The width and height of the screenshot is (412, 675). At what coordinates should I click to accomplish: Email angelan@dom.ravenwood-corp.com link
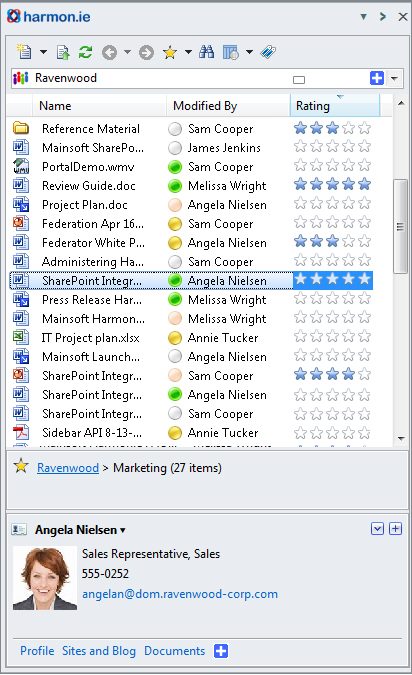tap(180, 594)
